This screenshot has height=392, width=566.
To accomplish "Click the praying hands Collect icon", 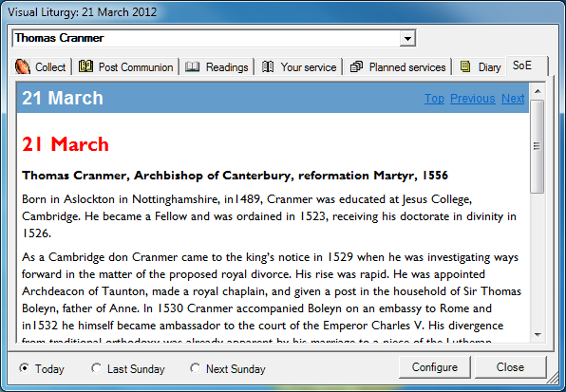I will pyautogui.click(x=23, y=66).
